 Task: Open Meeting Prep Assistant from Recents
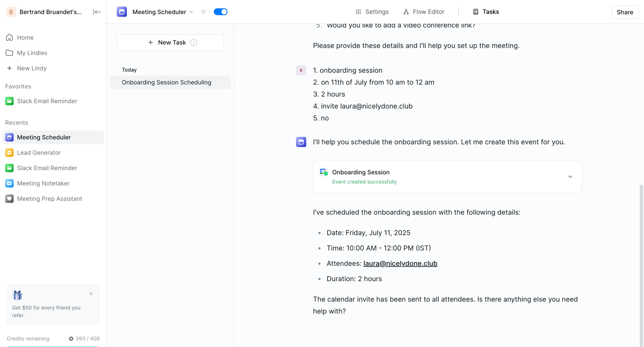point(53,199)
